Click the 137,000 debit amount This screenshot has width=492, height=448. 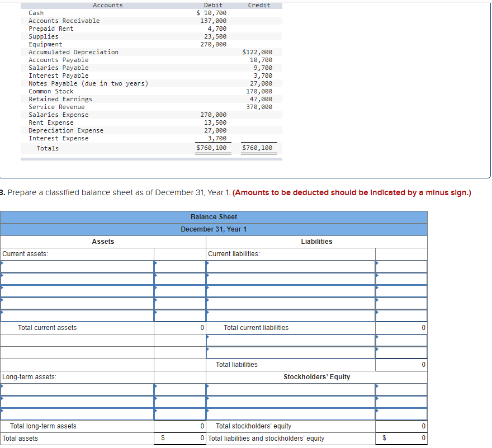coord(214,21)
